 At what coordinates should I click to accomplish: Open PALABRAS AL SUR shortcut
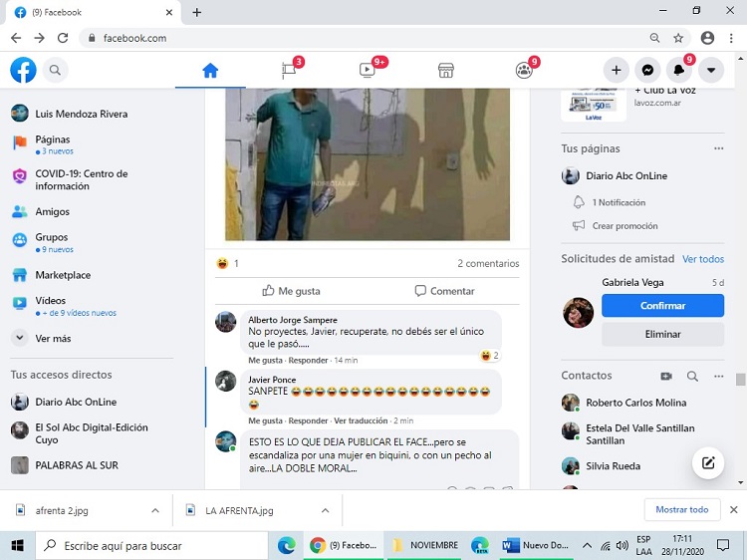click(77, 465)
